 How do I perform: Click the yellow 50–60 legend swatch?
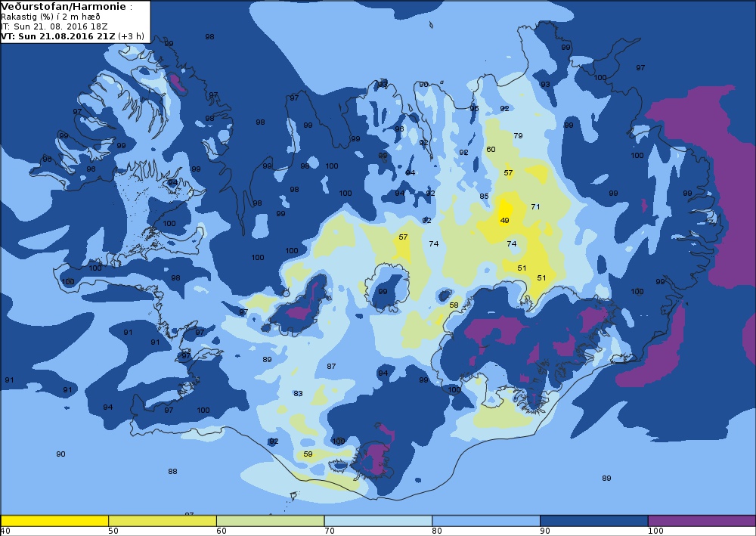(163, 521)
